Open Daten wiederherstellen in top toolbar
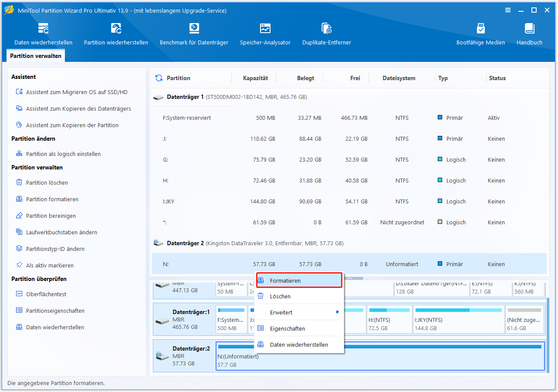 point(43,34)
